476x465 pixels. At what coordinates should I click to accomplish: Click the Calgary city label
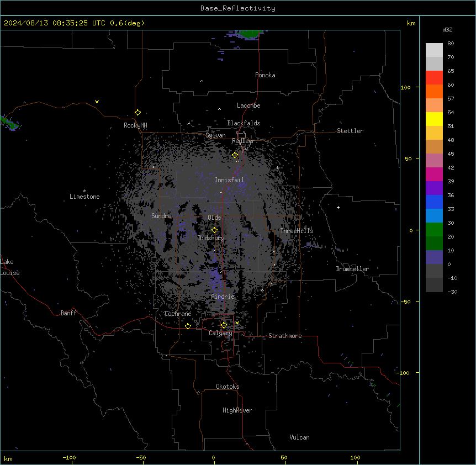(220, 333)
